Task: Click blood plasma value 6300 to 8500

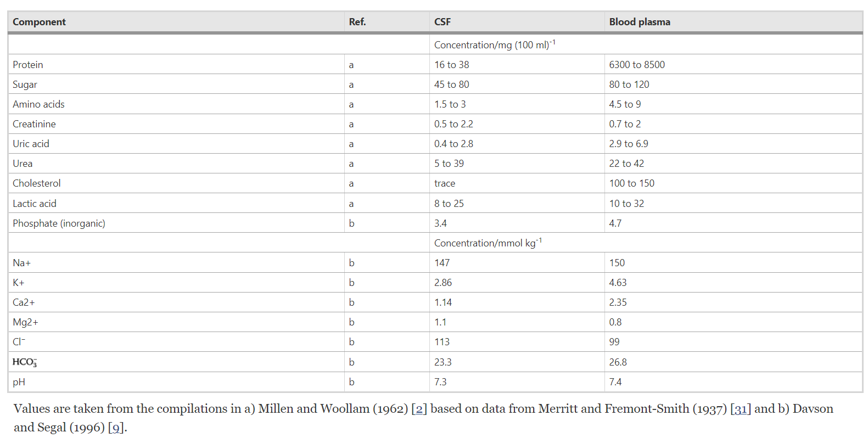Action: 636,65
